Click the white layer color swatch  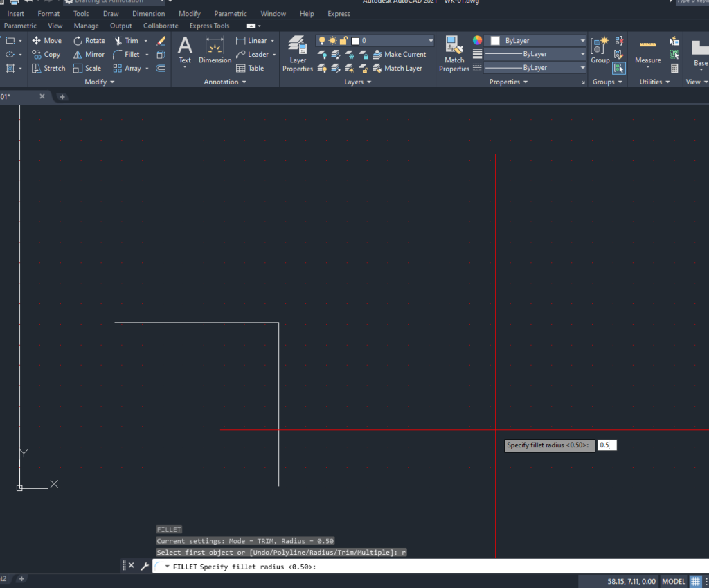tap(354, 40)
